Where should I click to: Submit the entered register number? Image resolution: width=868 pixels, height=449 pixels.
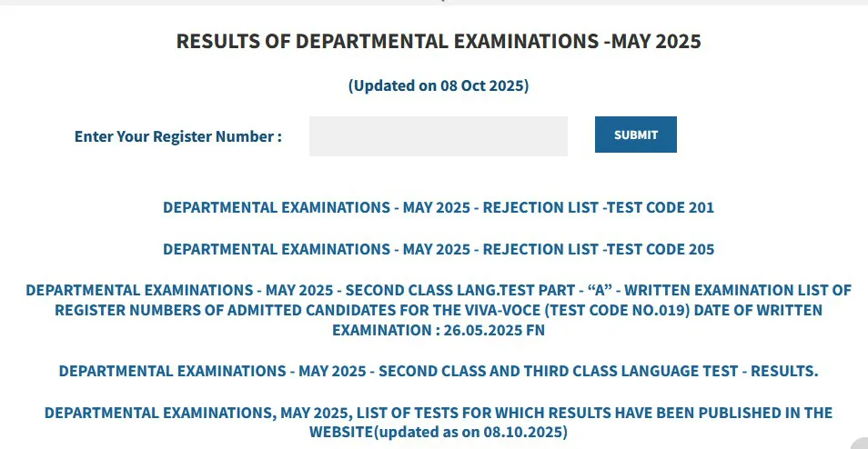(635, 135)
